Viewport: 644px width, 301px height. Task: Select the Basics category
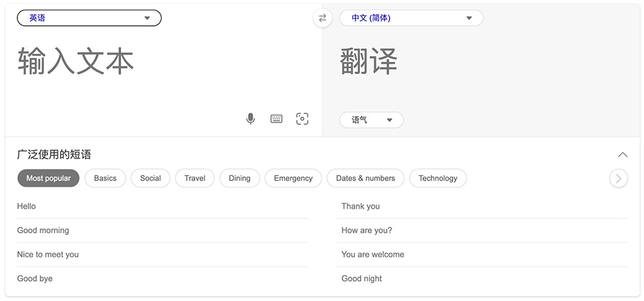click(x=105, y=178)
